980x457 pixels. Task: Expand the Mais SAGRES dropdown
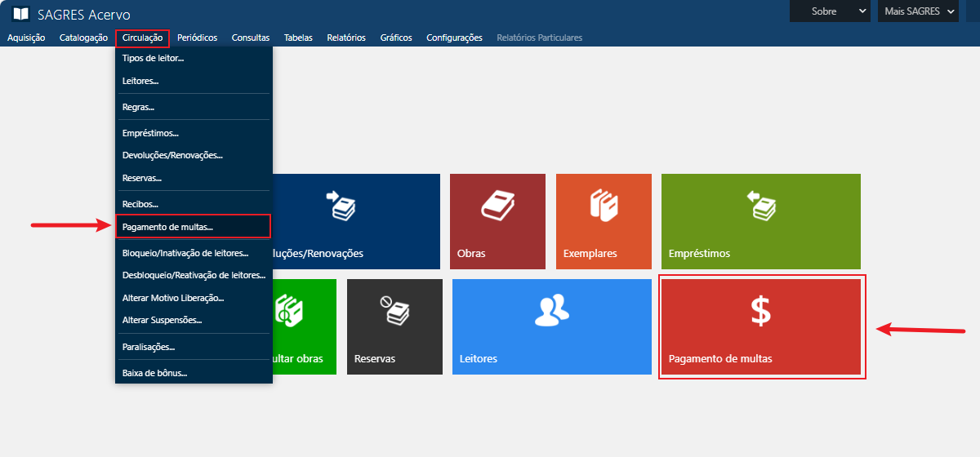point(918,11)
